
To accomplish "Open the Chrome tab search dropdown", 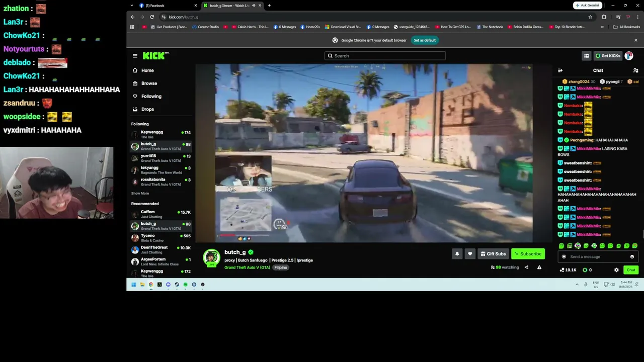I will pyautogui.click(x=132, y=6).
